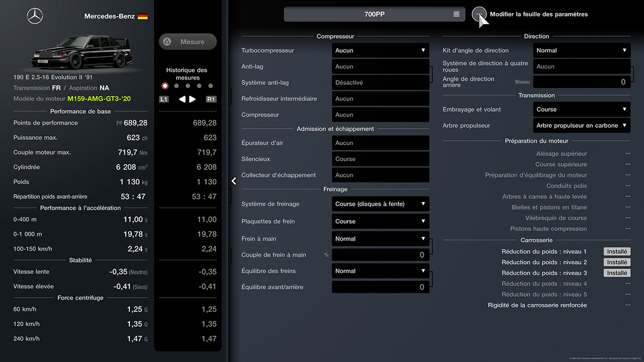Click the L1 shoulder button icon
This screenshot has height=362, width=644.
tap(164, 99)
